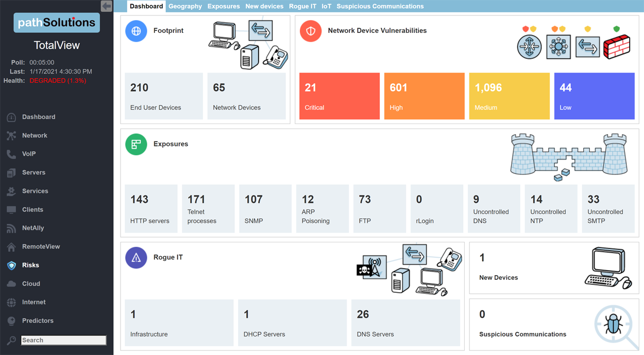Open the 21 Critical vulnerabilities tile

[339, 96]
